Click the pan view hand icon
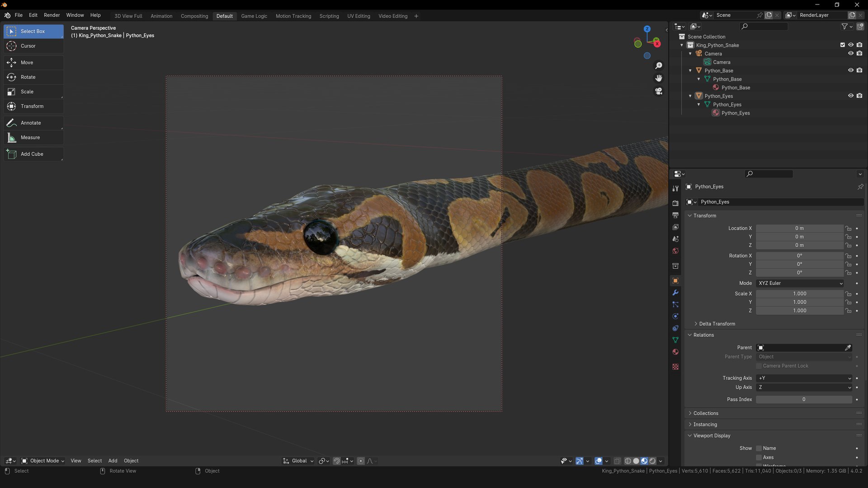 click(x=659, y=79)
